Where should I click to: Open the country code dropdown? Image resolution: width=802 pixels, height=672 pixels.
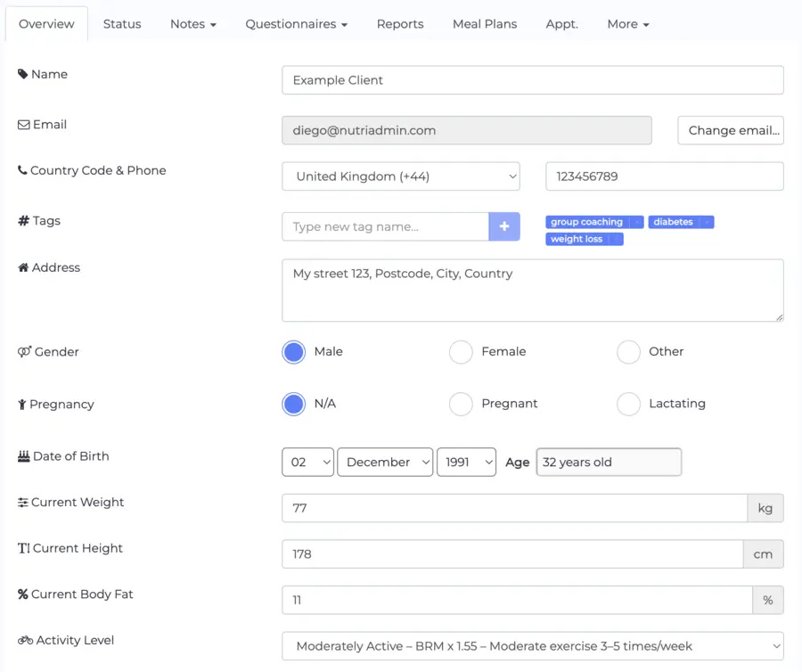401,176
